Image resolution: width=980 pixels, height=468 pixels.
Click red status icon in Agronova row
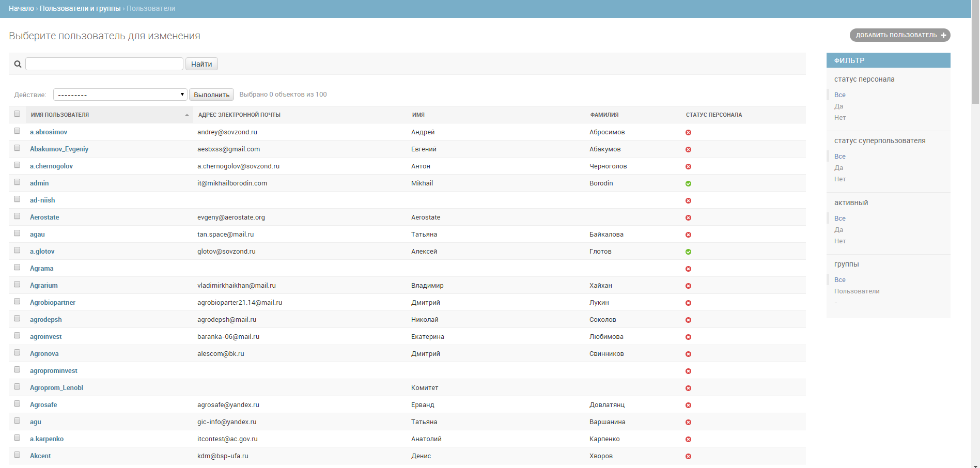pos(688,354)
